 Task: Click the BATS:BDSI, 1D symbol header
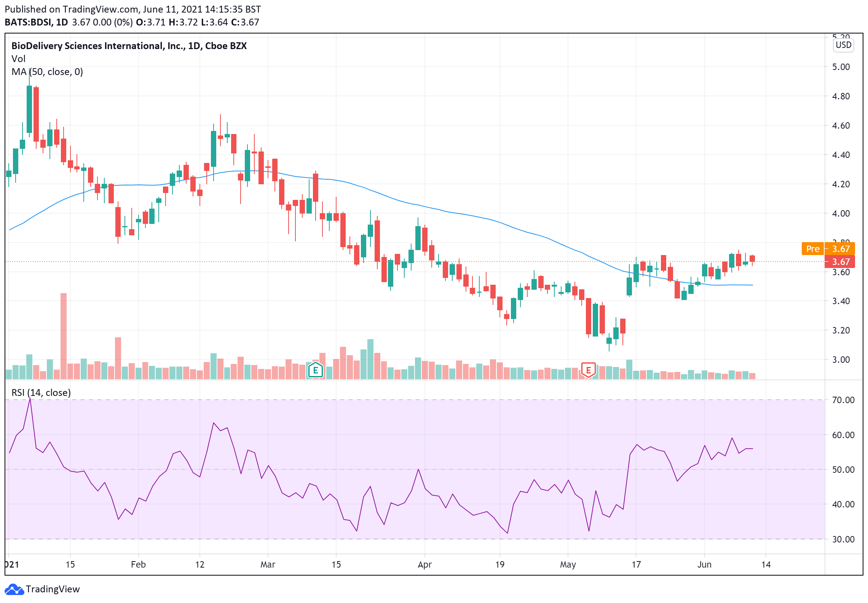pos(36,22)
